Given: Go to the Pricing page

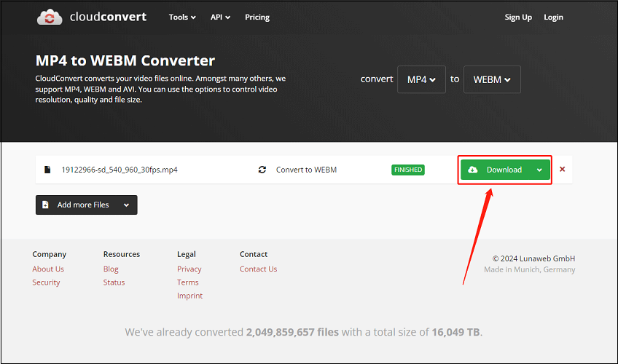Looking at the screenshot, I should click(257, 17).
